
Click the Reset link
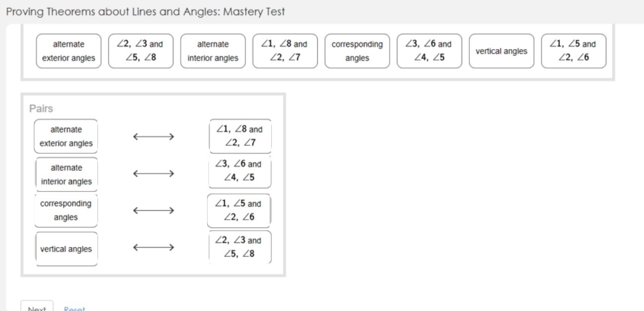click(x=74, y=309)
